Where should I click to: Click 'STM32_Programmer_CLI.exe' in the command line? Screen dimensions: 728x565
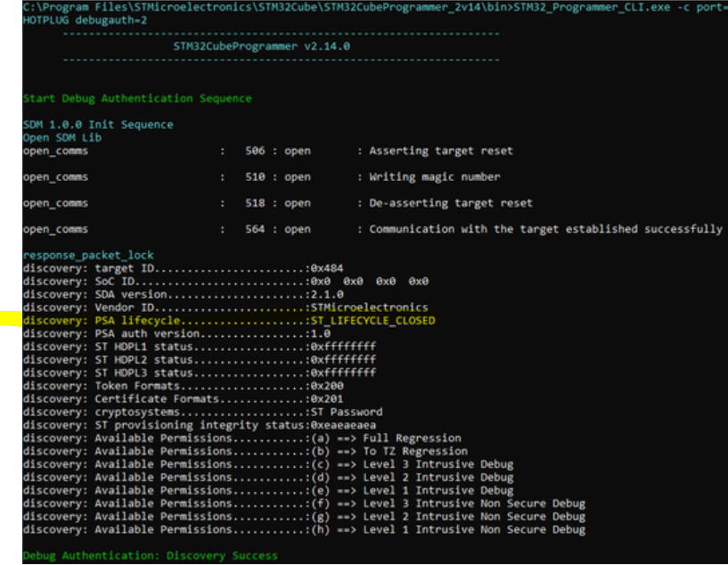[x=592, y=7]
